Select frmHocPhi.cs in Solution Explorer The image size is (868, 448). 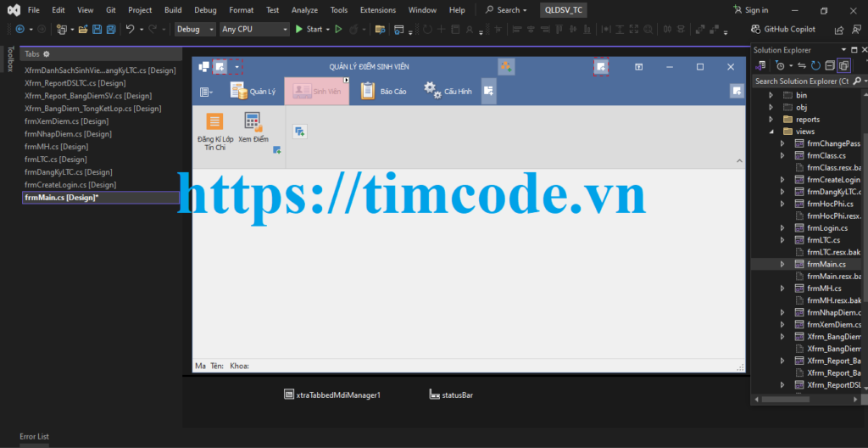[831, 204]
